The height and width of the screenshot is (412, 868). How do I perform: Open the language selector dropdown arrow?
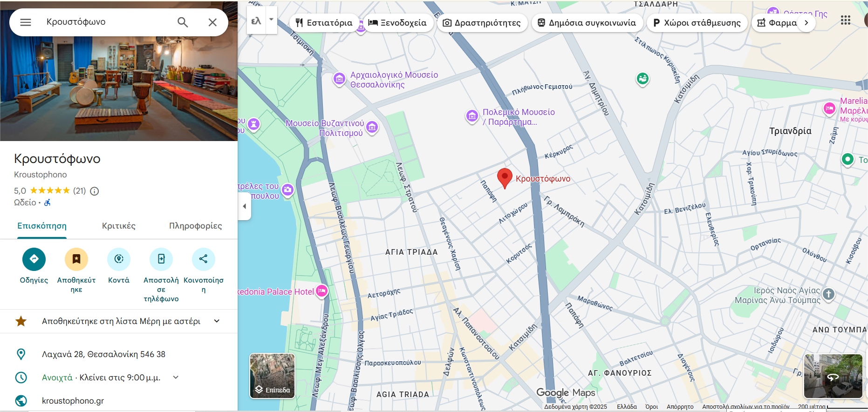(x=271, y=20)
